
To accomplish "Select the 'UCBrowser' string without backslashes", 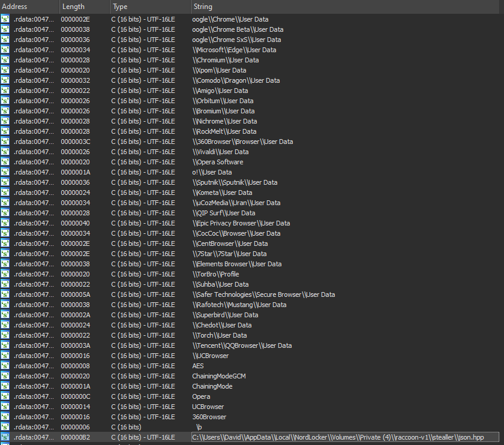I will [208, 407].
